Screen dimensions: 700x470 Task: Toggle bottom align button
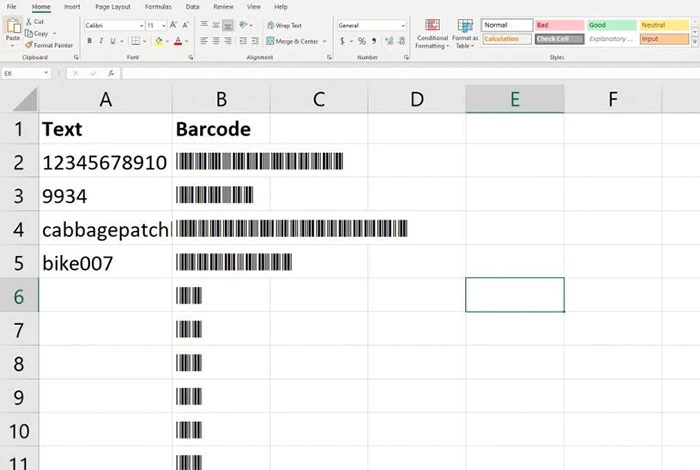pos(228,25)
